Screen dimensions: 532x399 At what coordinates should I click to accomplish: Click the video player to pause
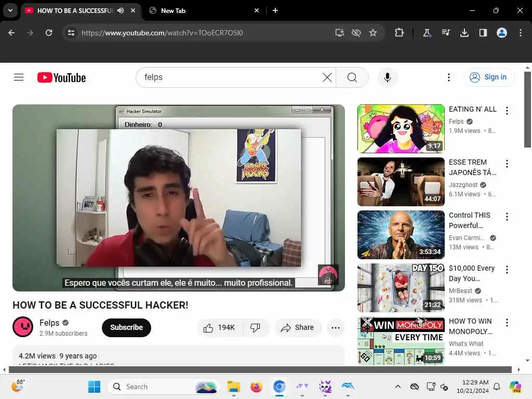[179, 198]
